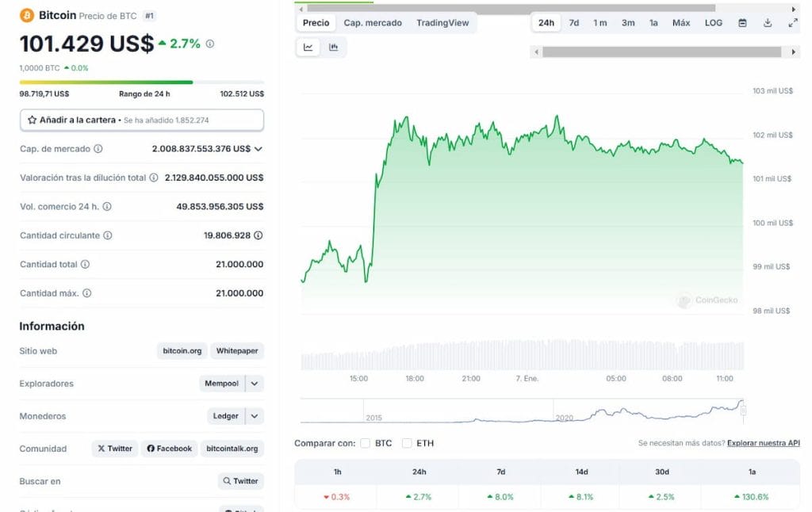Select the line chart view icon
812x512 pixels.
click(309, 47)
